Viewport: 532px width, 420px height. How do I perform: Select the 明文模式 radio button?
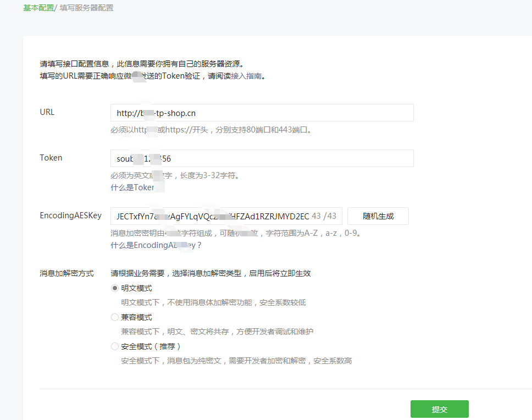(115, 288)
